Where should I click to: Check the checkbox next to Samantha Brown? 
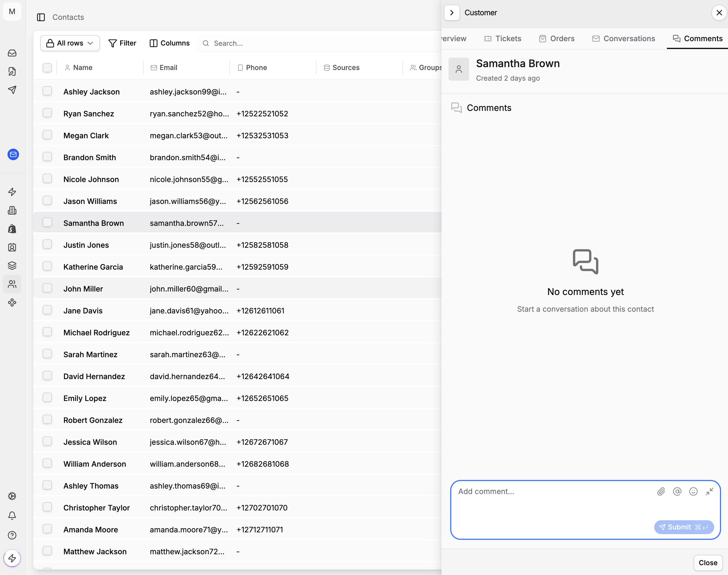click(47, 222)
